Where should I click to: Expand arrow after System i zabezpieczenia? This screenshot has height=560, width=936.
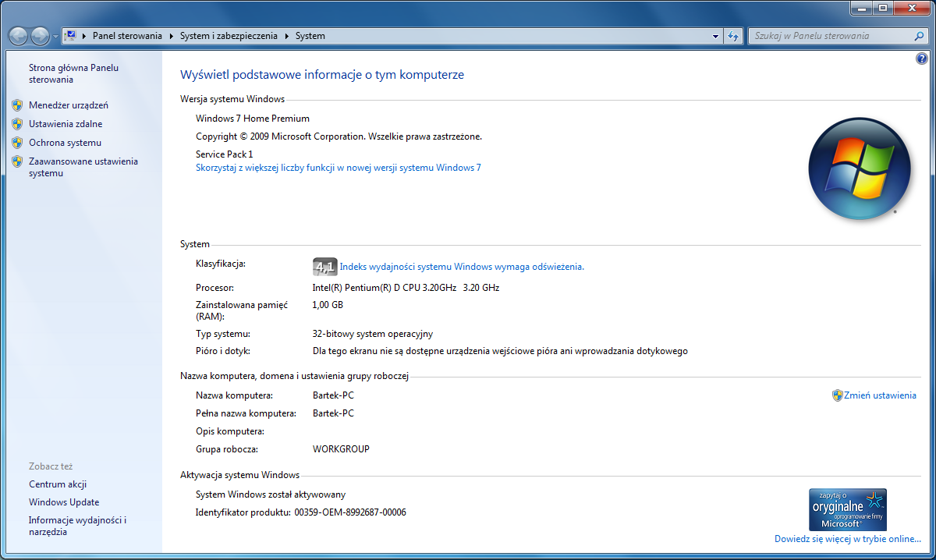pyautogui.click(x=287, y=36)
